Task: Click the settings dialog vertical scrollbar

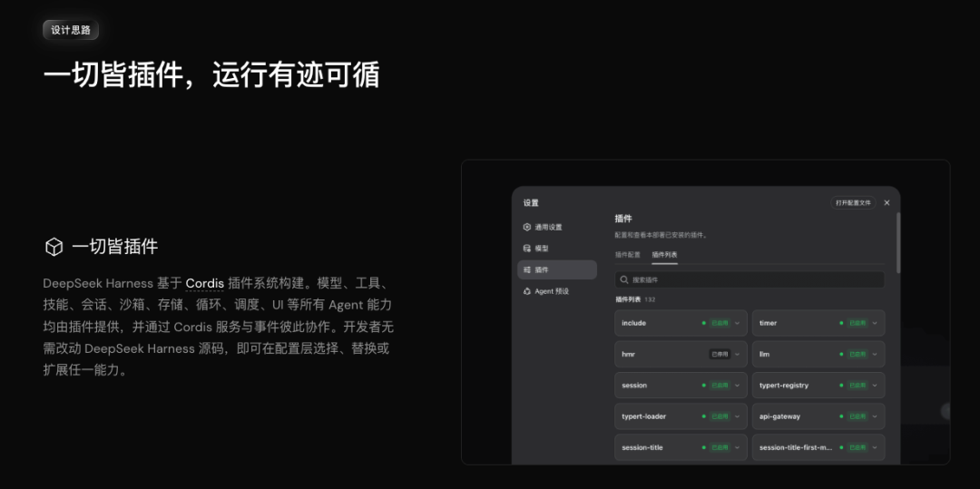Action: click(898, 242)
